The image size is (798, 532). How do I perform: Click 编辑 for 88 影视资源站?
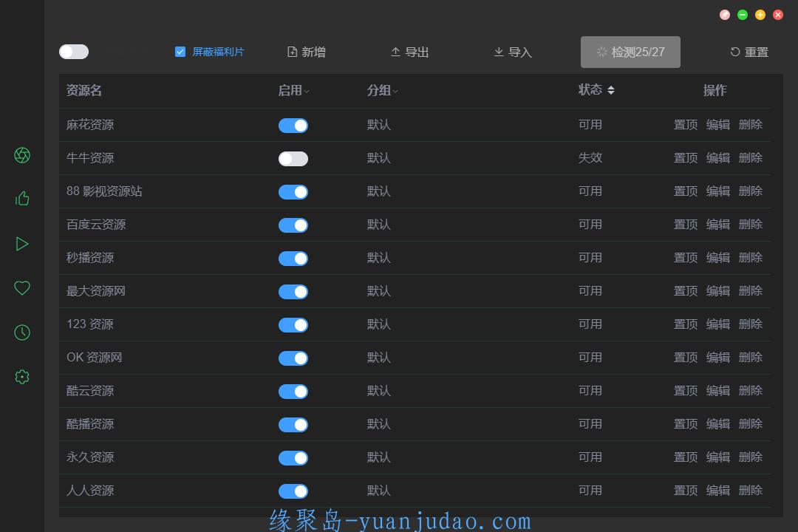718,191
